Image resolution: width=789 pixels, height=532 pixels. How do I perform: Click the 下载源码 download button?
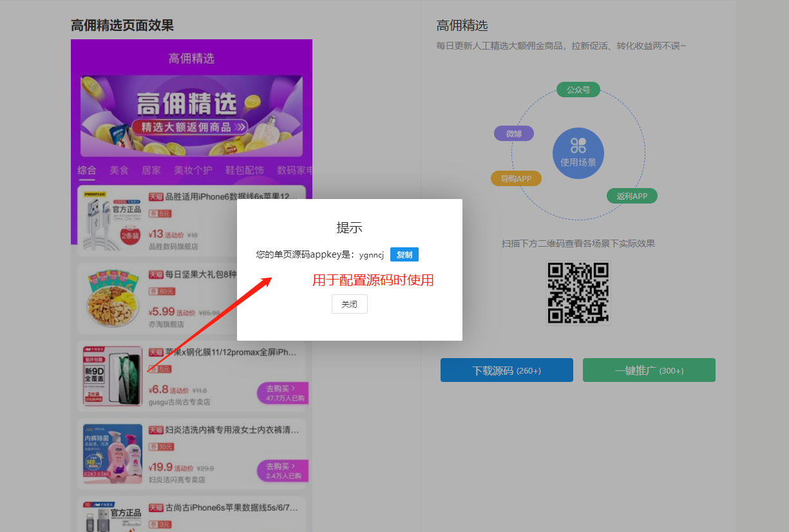click(506, 370)
